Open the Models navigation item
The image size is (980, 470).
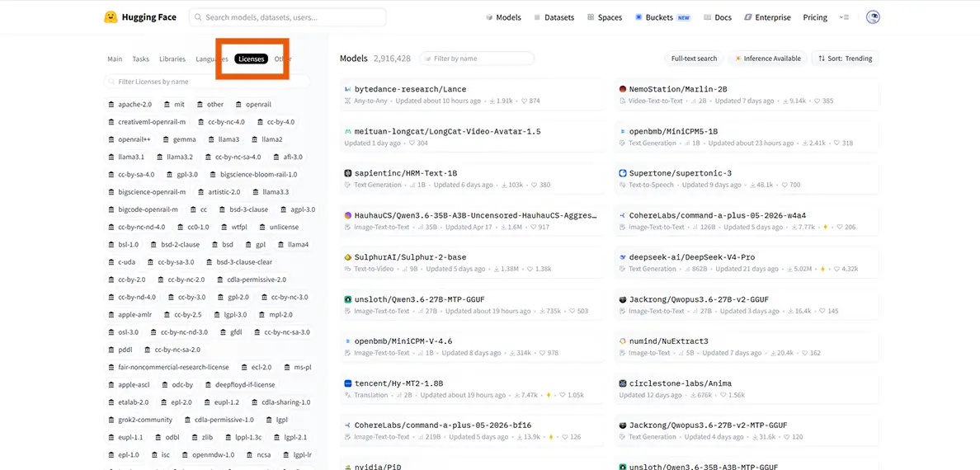click(503, 17)
